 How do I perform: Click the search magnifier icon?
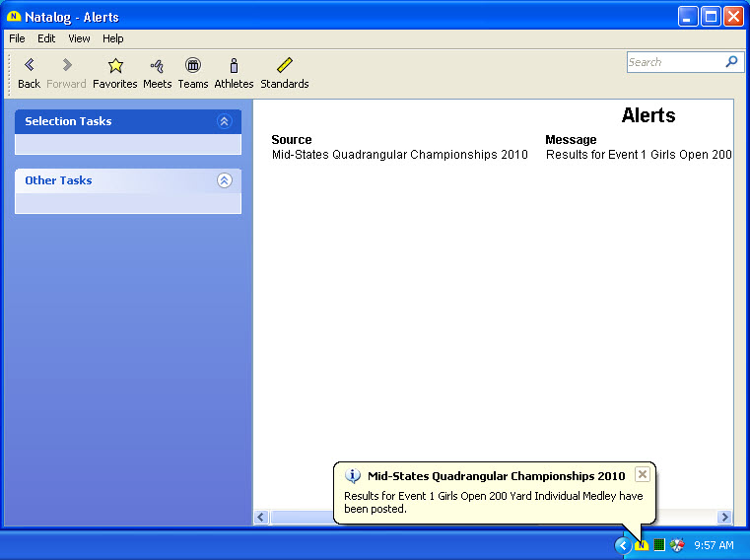pyautogui.click(x=731, y=61)
